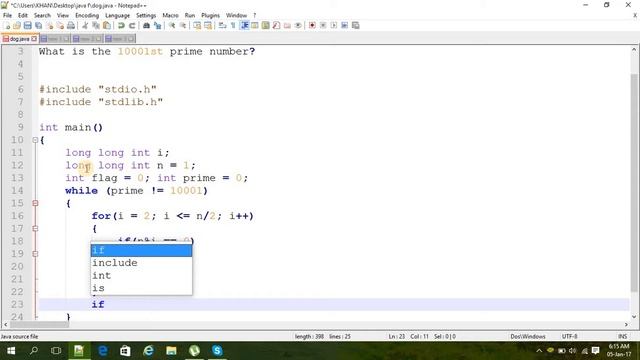This screenshot has height=360, width=640.
Task: Open the Language menu
Action: point(117,16)
